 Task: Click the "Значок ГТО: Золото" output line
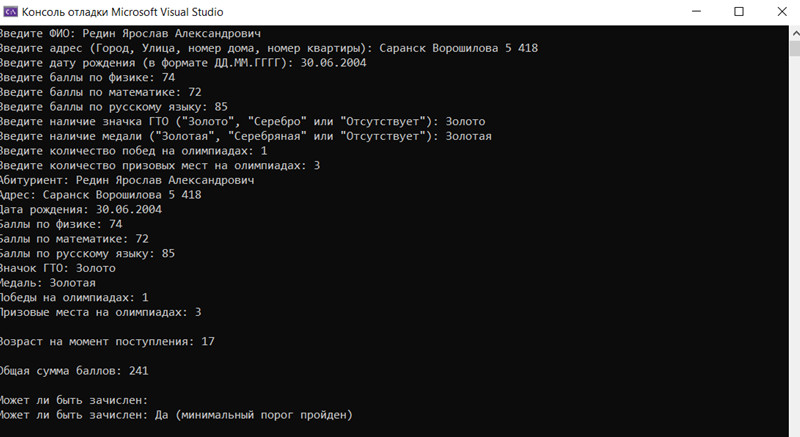pos(58,268)
